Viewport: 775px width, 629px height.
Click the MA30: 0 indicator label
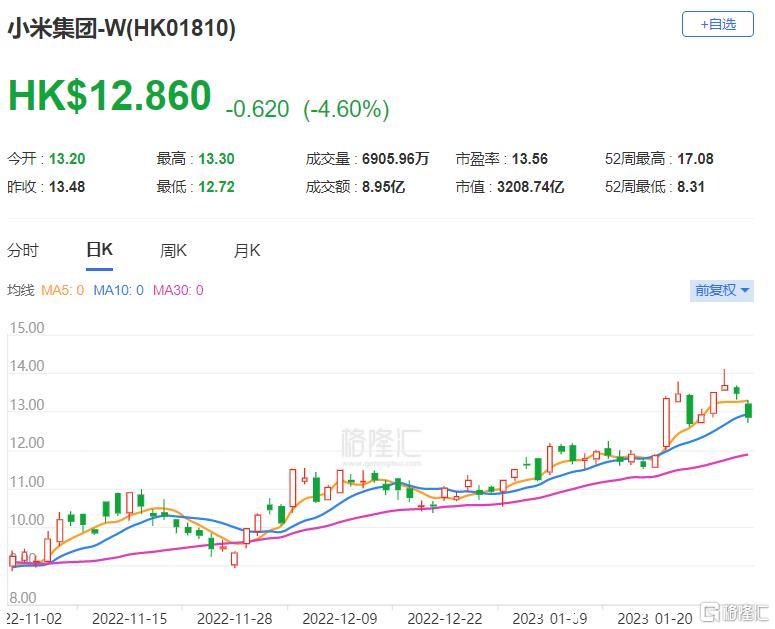click(x=178, y=290)
